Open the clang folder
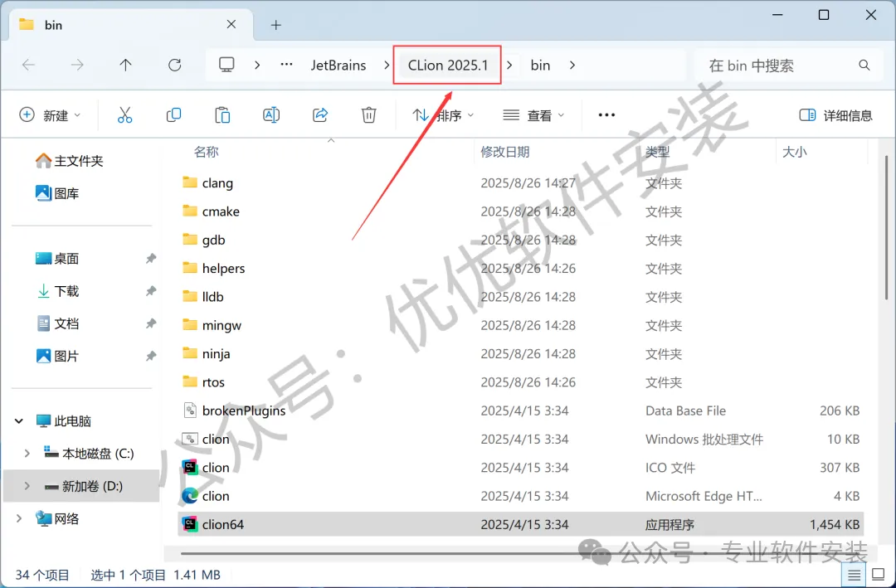 coord(520,182)
